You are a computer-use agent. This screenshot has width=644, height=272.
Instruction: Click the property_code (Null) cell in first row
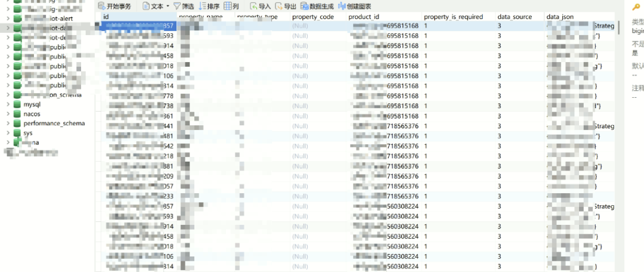[x=318, y=26]
